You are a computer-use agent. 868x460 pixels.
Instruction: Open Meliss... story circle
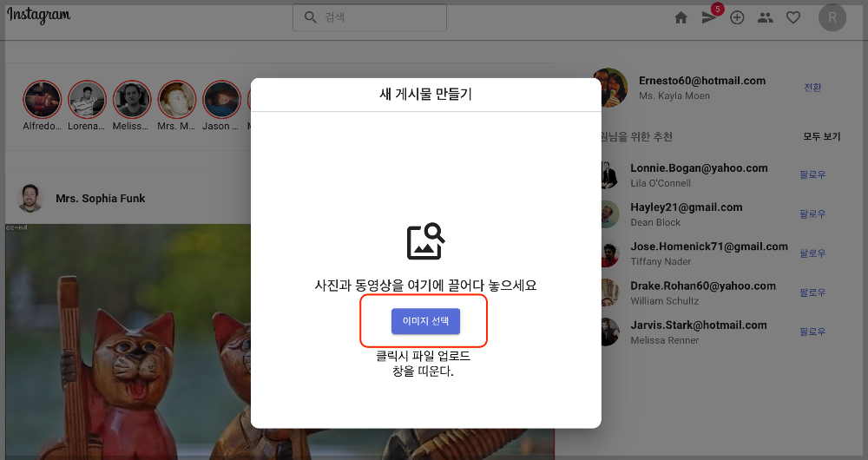(132, 100)
